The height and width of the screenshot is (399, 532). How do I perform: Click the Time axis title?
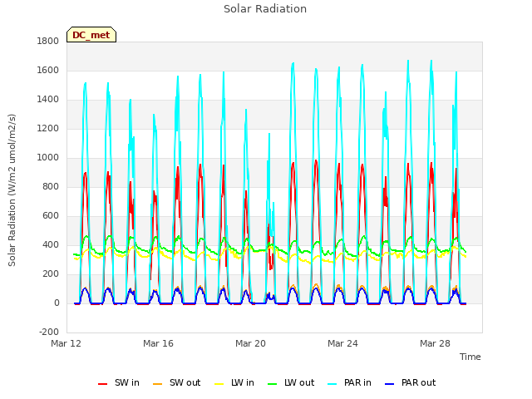click(470, 357)
